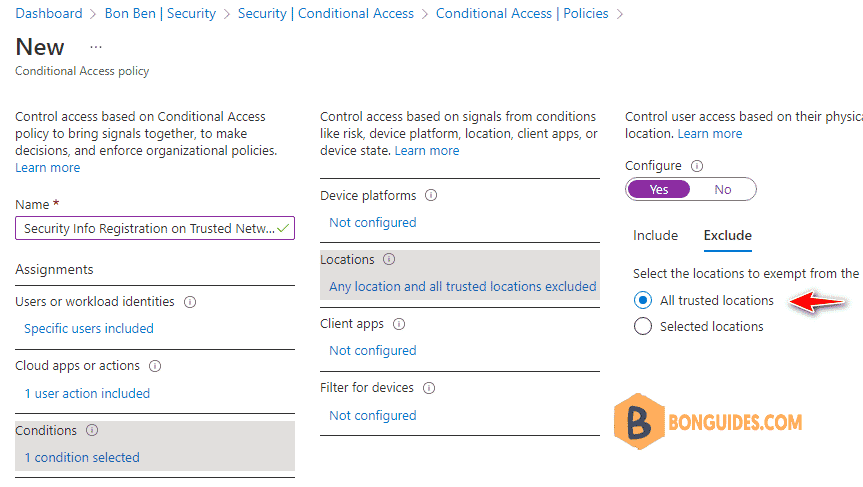The image size is (863, 487).
Task: Click into the policy Name input field
Action: (155, 228)
